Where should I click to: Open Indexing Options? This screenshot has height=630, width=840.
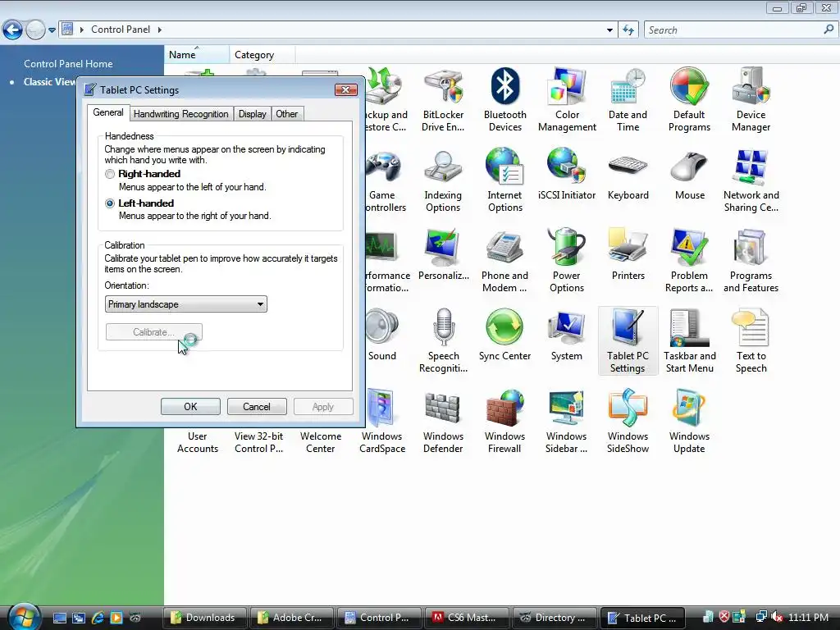tap(443, 181)
